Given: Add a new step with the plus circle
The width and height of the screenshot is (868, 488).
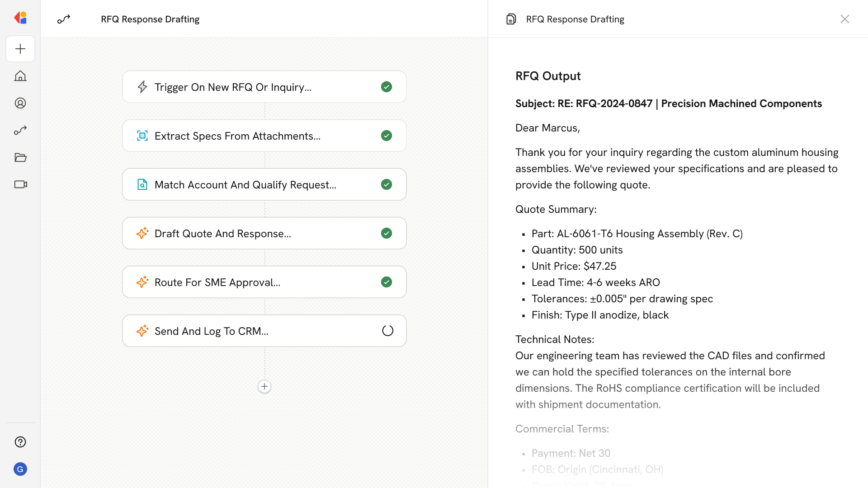Looking at the screenshot, I should (x=264, y=386).
